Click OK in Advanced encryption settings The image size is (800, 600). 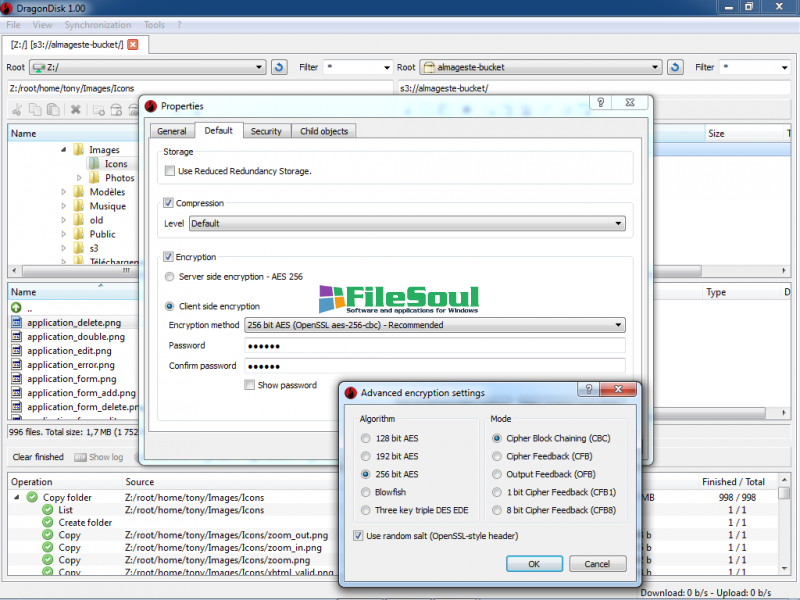coord(534,564)
